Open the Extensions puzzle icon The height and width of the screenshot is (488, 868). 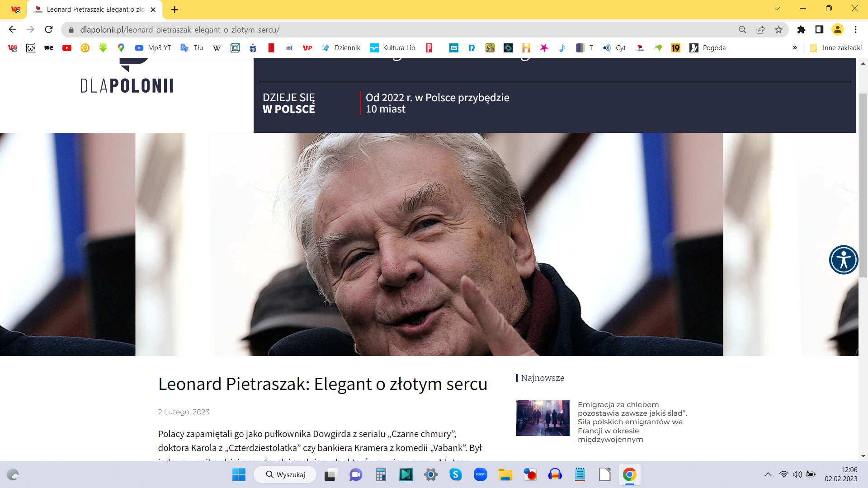point(801,29)
